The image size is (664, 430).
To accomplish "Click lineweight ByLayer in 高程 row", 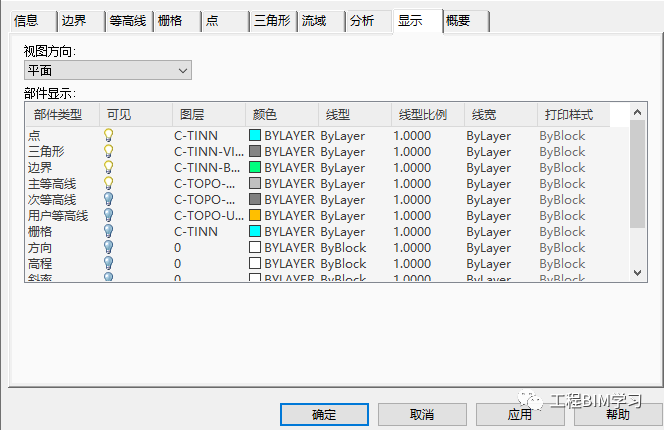I will [488, 264].
